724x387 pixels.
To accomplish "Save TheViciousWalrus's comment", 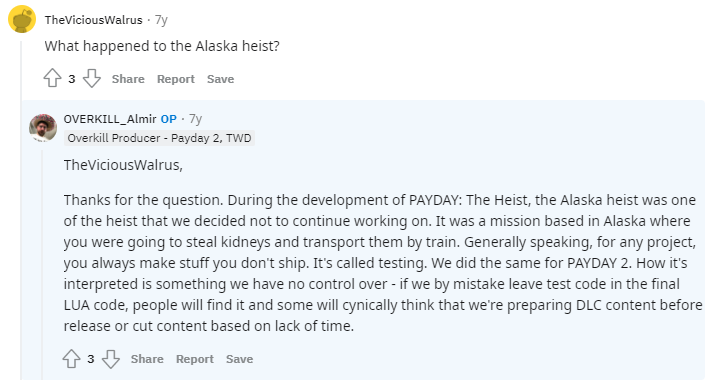I will (x=220, y=79).
